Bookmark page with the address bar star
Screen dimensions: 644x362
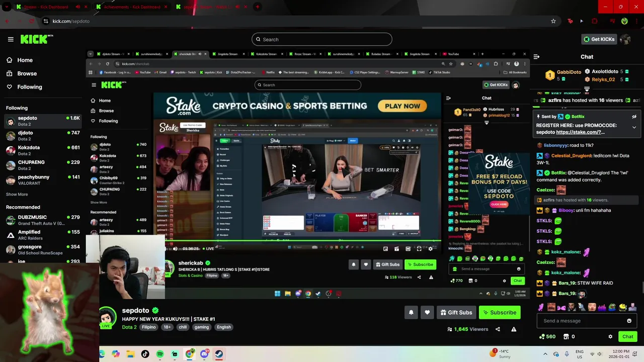point(553,21)
